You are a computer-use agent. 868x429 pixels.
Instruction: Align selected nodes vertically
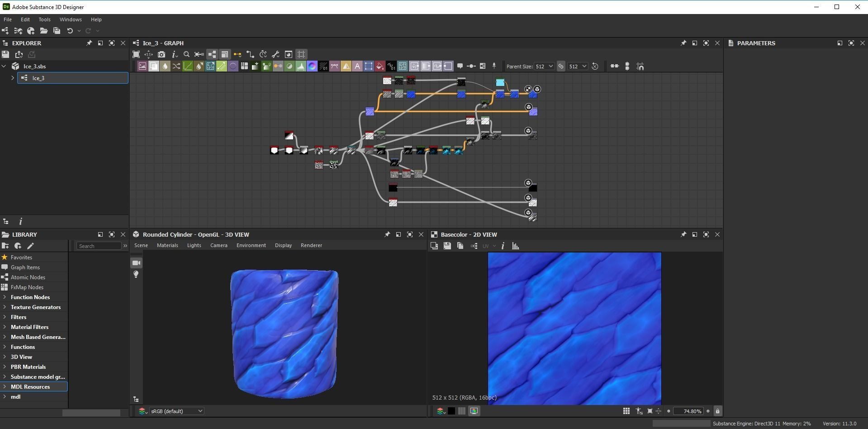[627, 66]
